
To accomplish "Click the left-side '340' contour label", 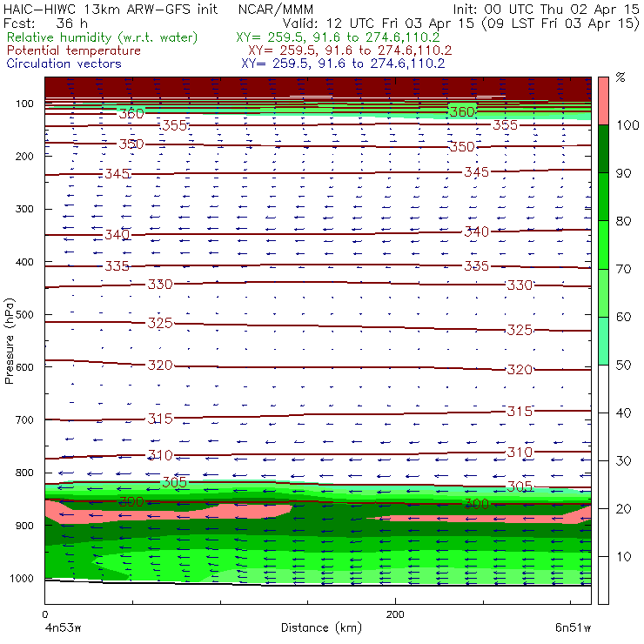I will (117, 234).
